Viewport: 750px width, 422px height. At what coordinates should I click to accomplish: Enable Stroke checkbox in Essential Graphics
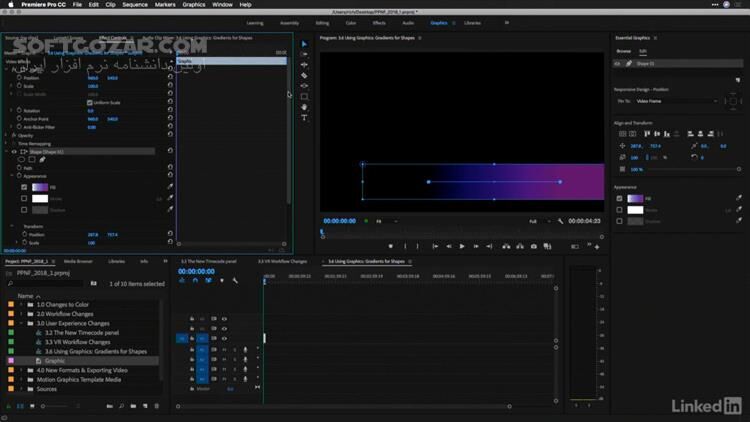point(619,210)
